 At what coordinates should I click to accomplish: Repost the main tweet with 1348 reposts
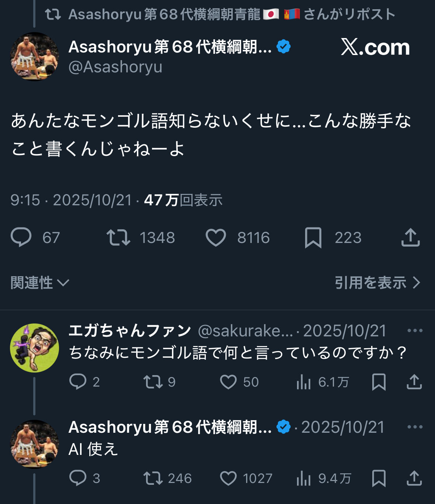[118, 237]
